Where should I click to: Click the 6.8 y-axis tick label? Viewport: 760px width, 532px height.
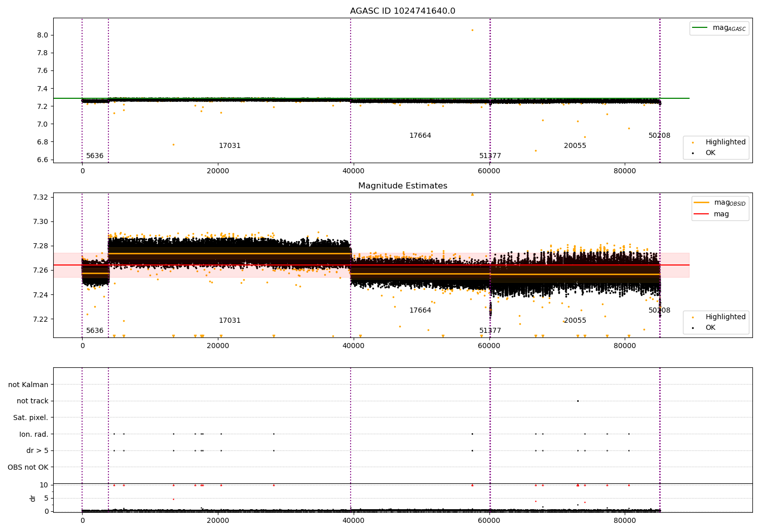tap(43, 142)
